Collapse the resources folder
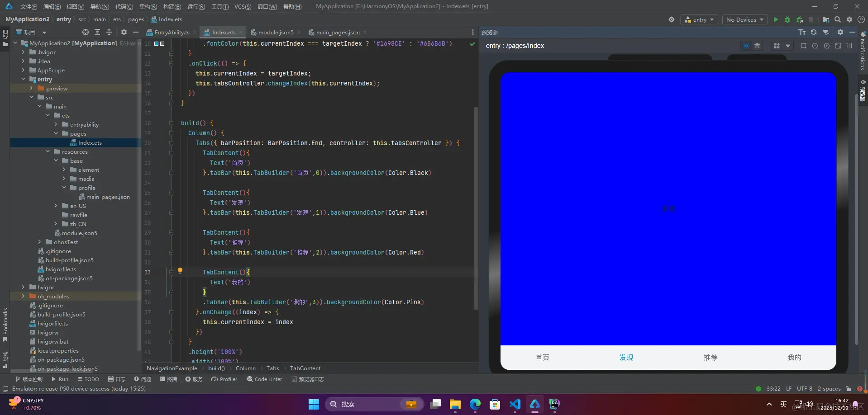Image resolution: width=868 pixels, height=415 pixels. (48, 151)
